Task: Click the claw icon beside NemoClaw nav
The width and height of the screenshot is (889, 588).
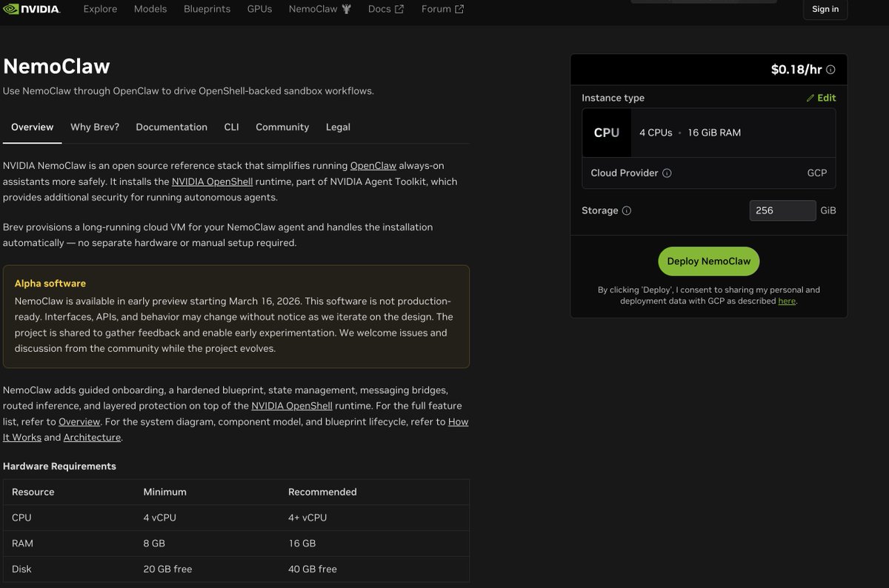Action: click(346, 9)
